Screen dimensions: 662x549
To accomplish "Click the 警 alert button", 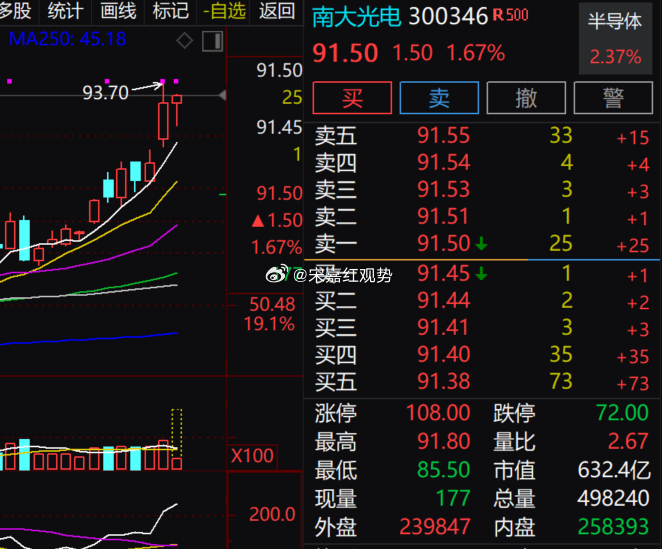I will click(613, 98).
